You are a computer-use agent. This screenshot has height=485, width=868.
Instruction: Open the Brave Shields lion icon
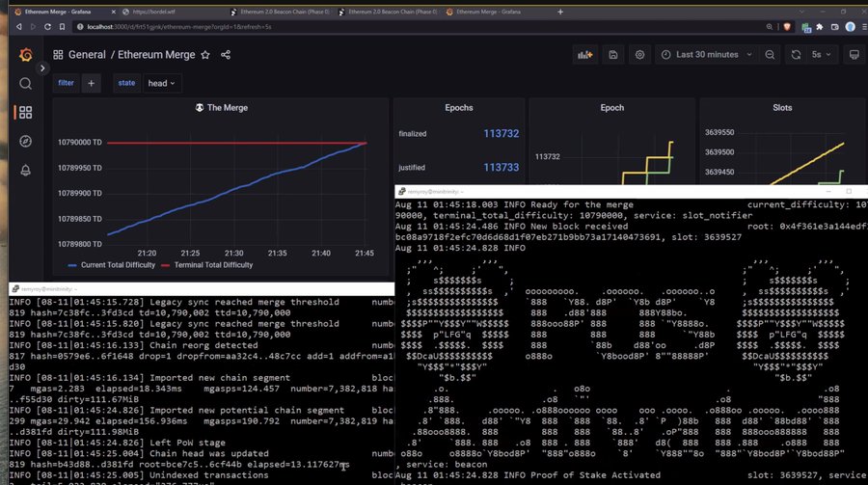787,27
